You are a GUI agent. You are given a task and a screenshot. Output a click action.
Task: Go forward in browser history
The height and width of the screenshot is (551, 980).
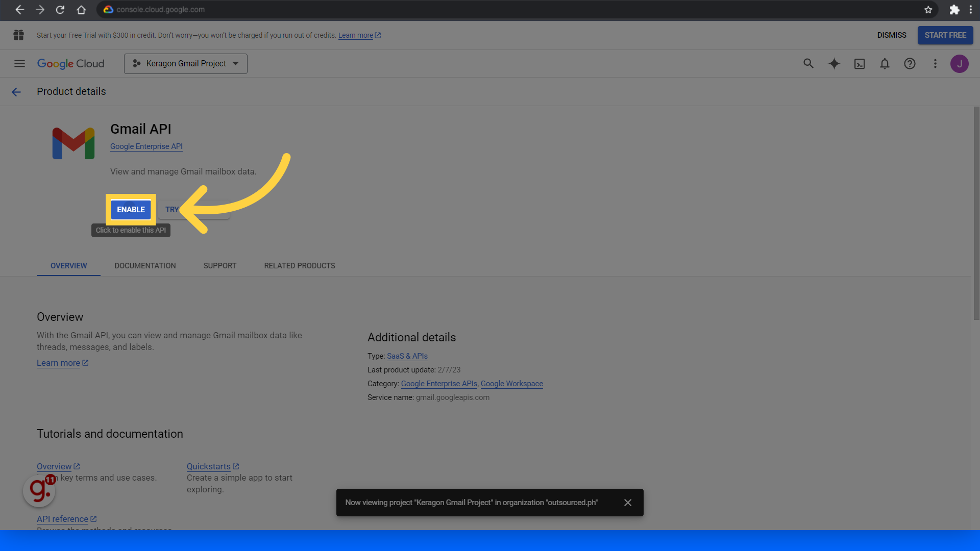click(40, 10)
